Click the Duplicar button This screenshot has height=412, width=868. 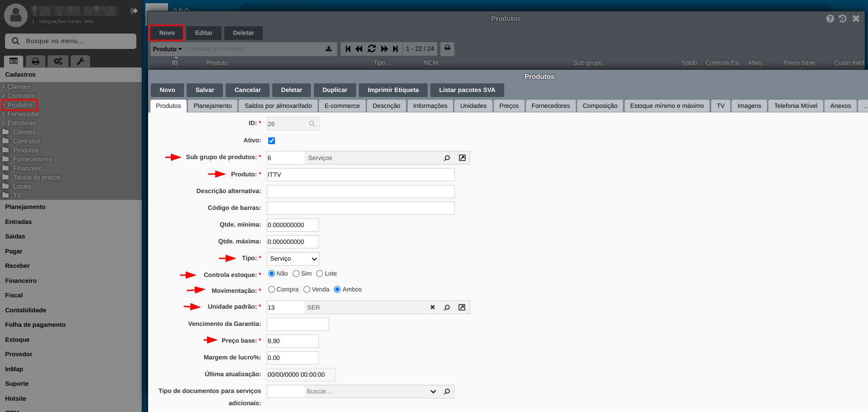point(335,90)
